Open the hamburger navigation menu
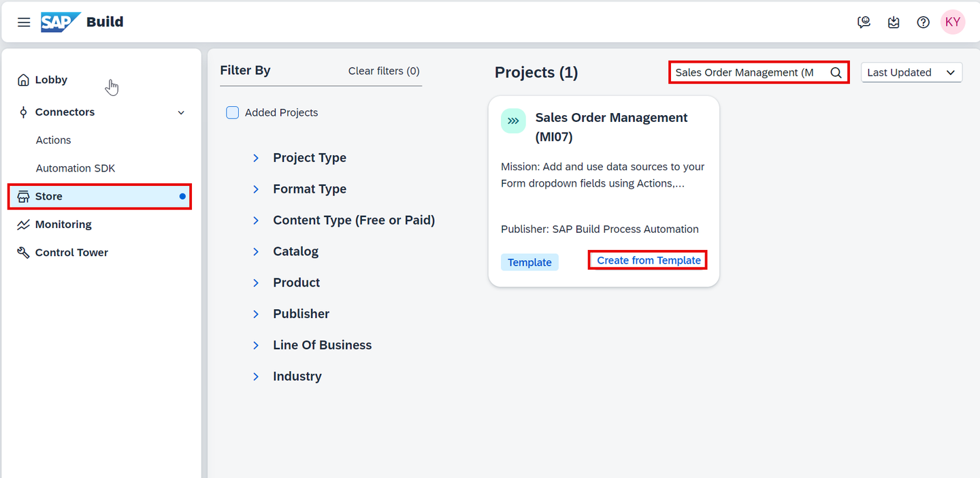Screen dimensions: 980x478 (x=24, y=22)
